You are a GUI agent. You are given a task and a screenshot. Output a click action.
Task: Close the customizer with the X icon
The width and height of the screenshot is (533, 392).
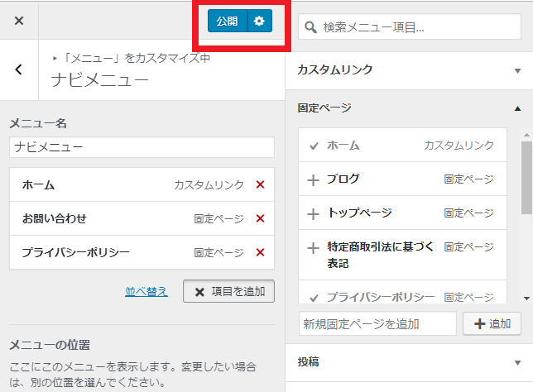pos(19,21)
